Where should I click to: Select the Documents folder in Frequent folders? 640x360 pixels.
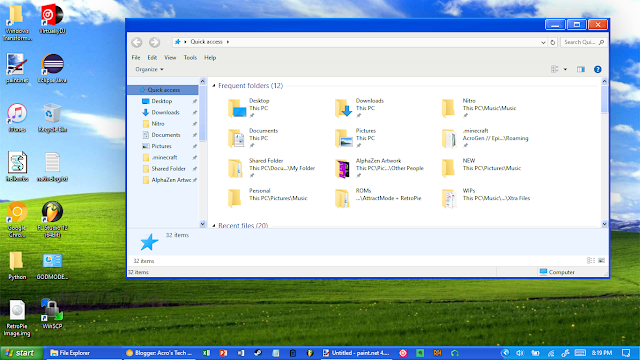(x=253, y=138)
